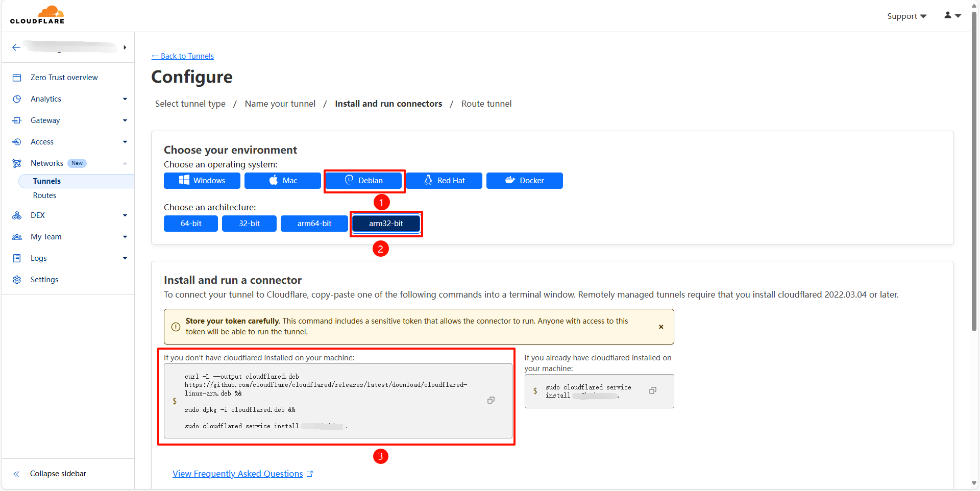This screenshot has height=491, width=980.
Task: Open the Support dropdown menu
Action: pos(906,16)
